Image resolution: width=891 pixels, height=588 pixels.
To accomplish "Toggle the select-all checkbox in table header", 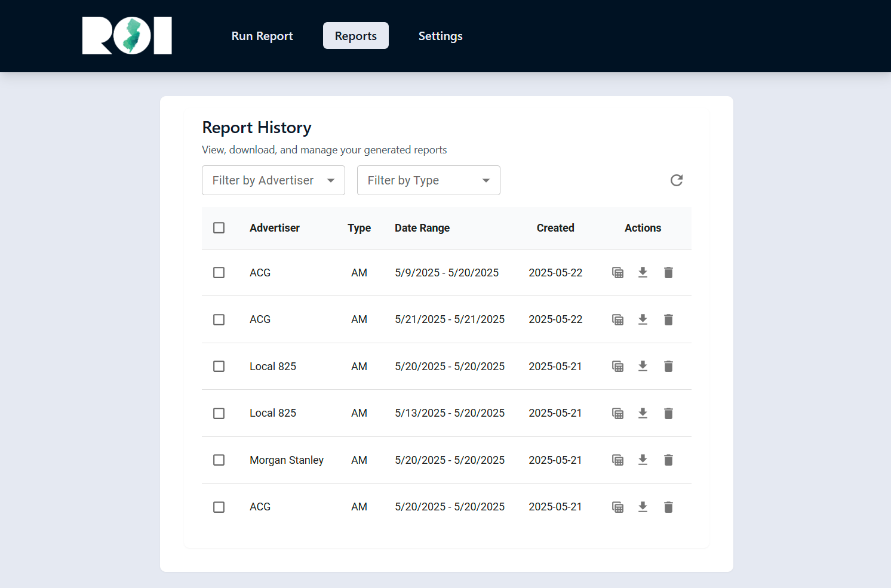I will (x=219, y=228).
